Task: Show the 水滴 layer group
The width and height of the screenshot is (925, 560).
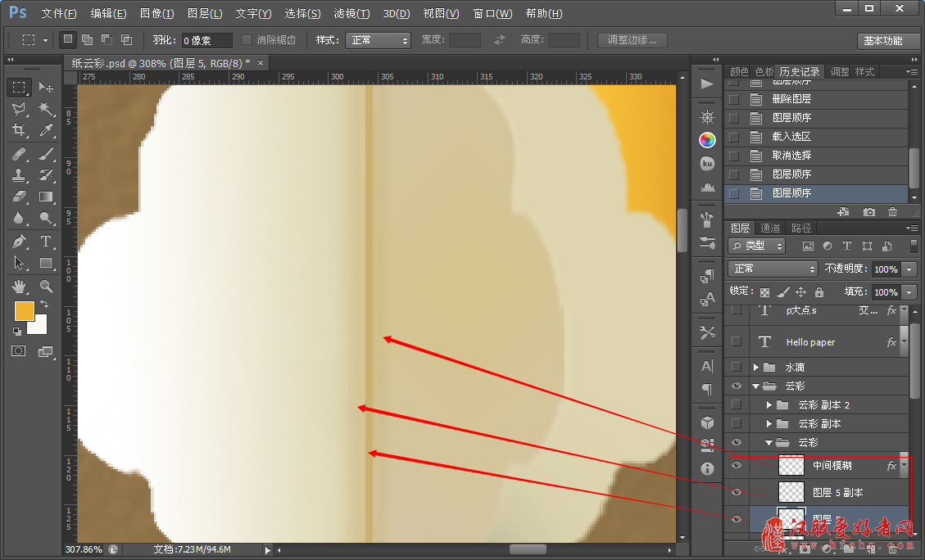Action: (737, 367)
